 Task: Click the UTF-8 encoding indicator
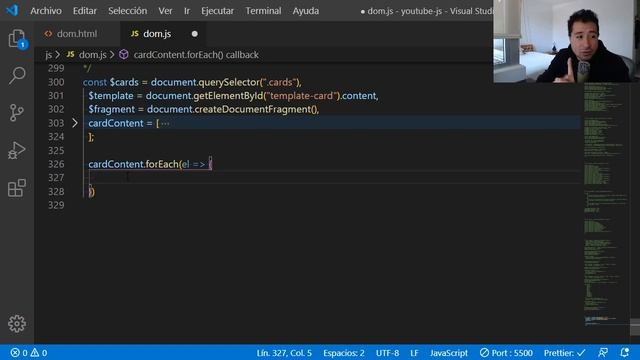[387, 353]
